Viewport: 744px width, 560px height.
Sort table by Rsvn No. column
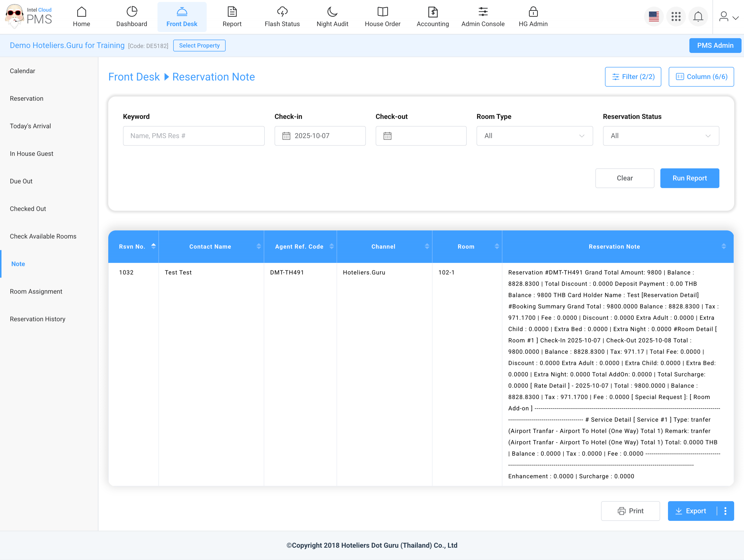pos(153,246)
